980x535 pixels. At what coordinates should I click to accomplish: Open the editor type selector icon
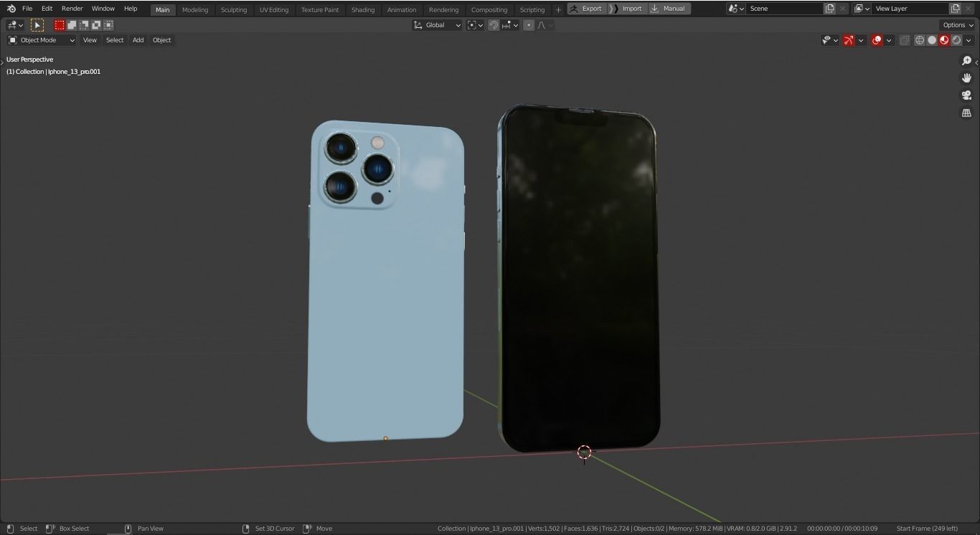tap(15, 25)
